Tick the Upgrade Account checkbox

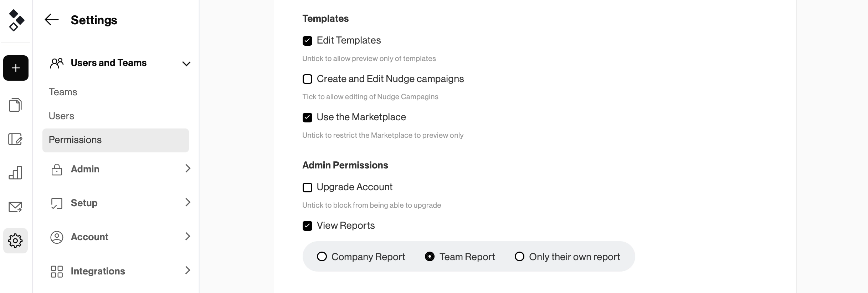307,187
